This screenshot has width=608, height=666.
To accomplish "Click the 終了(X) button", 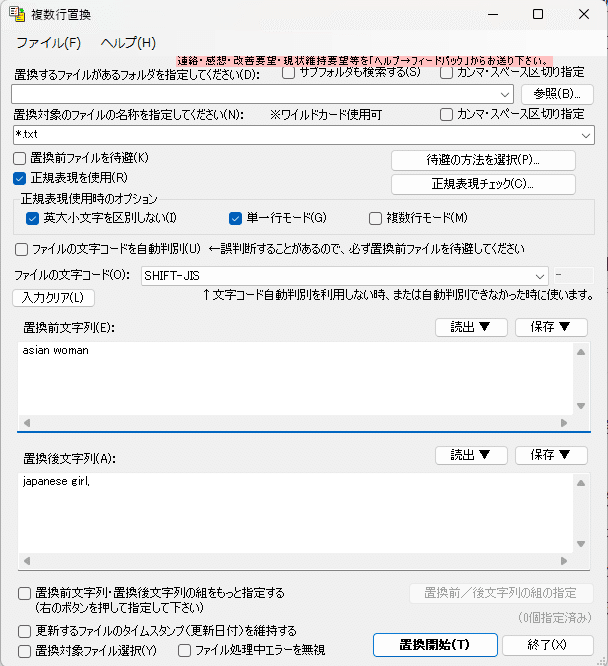I will (547, 645).
